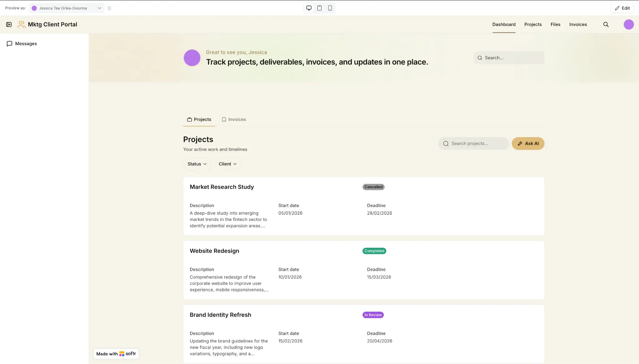
Task: Open the Client filter dropdown
Action: click(x=227, y=164)
